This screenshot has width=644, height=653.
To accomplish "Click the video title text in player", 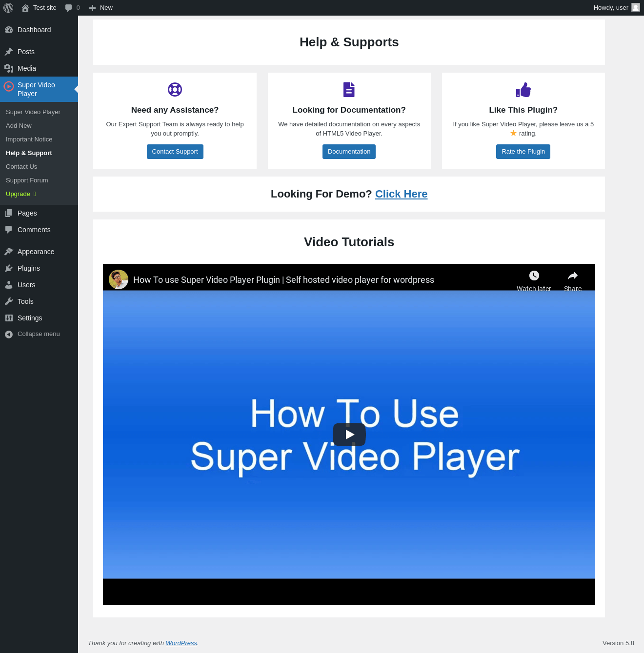I will click(x=283, y=280).
